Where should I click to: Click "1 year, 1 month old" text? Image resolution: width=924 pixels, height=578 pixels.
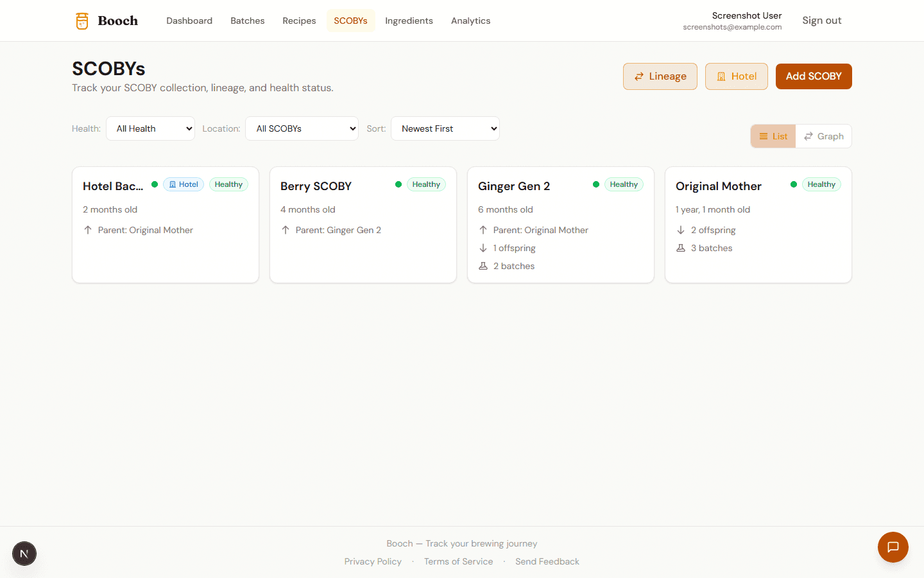tap(713, 209)
